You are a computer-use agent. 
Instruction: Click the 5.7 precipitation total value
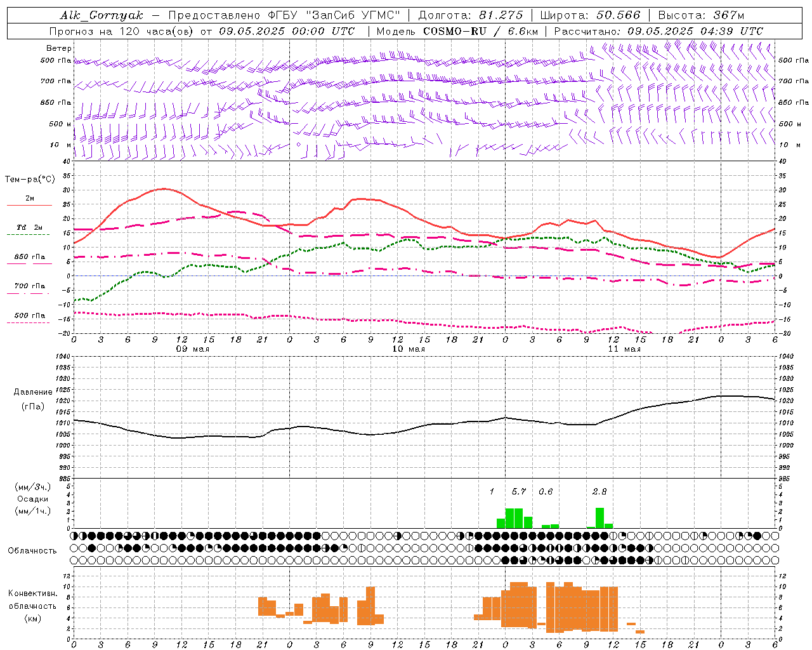519,491
